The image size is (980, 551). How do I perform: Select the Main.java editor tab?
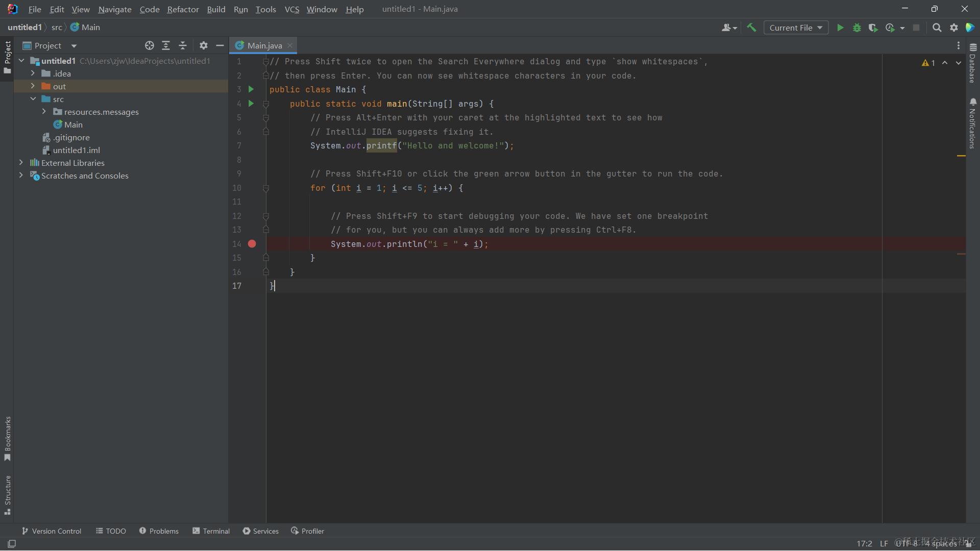(x=263, y=45)
